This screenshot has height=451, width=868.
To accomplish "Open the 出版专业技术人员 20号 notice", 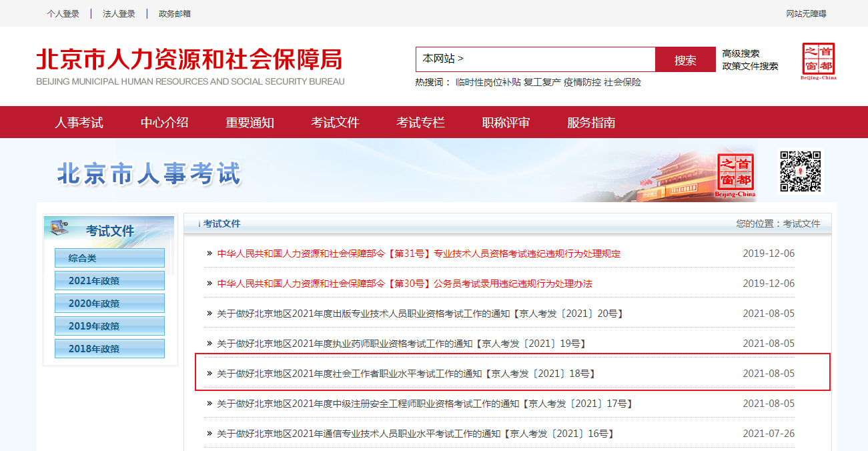I will [x=420, y=314].
